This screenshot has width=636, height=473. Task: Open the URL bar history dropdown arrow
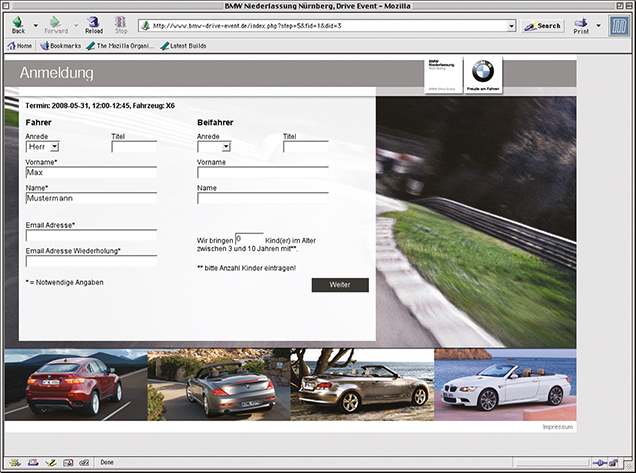coord(511,25)
